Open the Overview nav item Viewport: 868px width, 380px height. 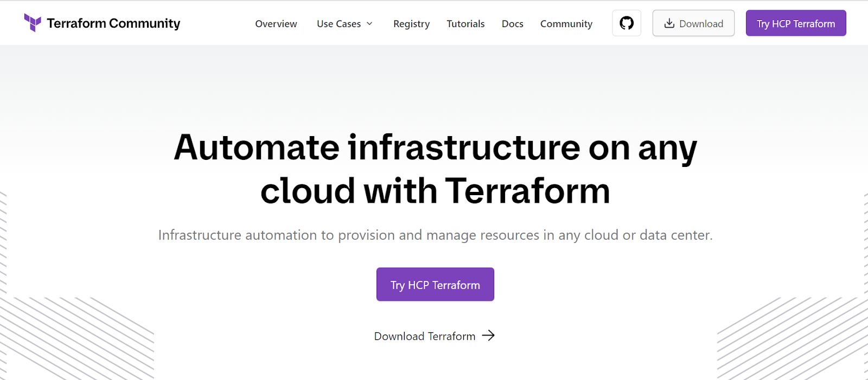click(276, 24)
